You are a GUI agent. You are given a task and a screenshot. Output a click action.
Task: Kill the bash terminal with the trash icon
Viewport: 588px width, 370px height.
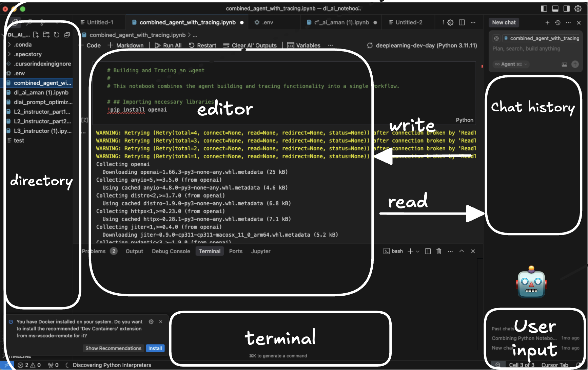[439, 251]
